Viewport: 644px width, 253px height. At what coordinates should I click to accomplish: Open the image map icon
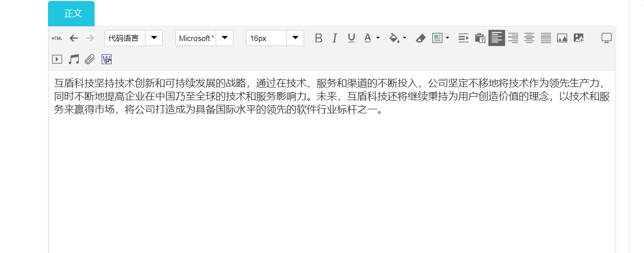(107, 59)
